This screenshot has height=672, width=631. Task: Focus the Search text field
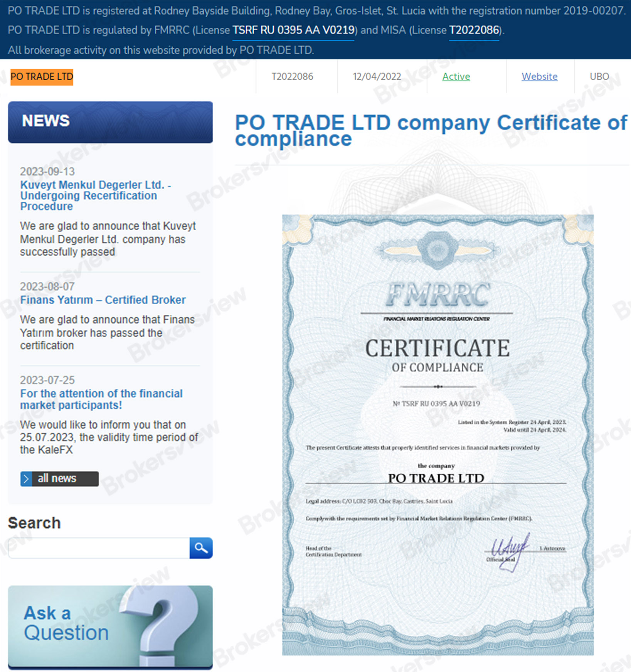(99, 547)
